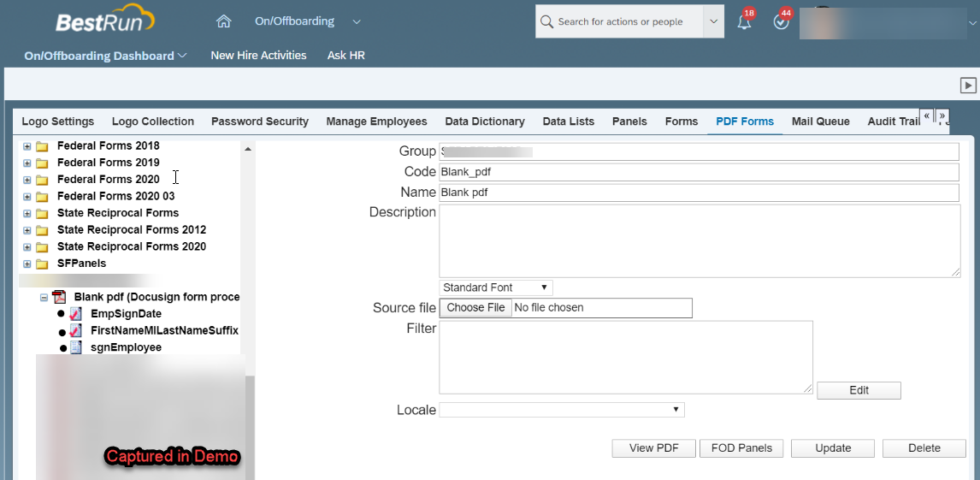Expand the State Reciprocal Forms 2020 node

(x=27, y=247)
